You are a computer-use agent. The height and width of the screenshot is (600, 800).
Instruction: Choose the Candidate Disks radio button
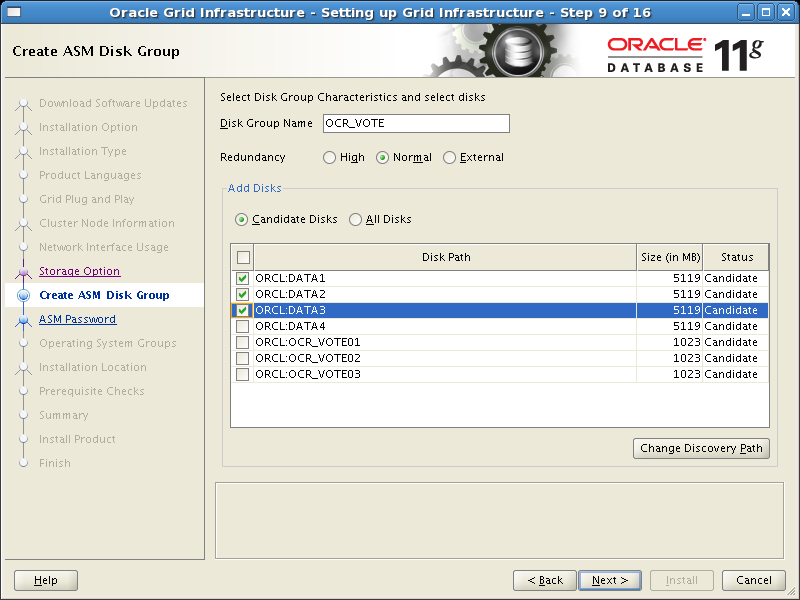tap(241, 220)
